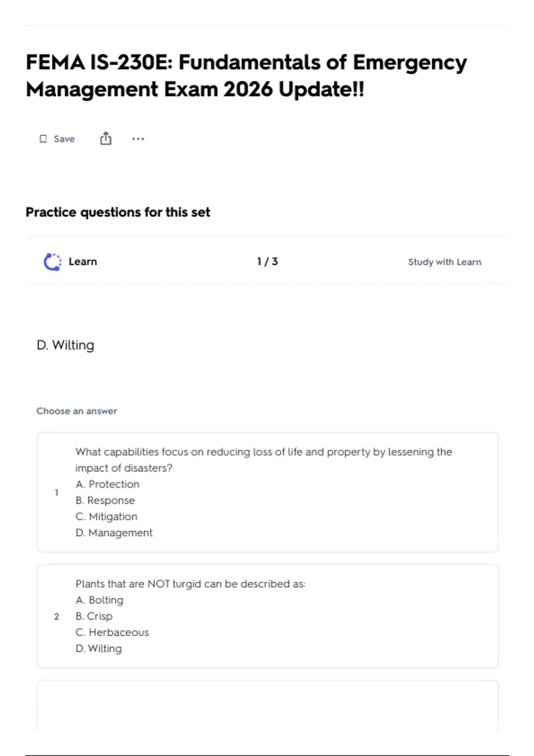Click the A. Bolting line in second card
Viewport: 534px width, 756px height.
click(x=99, y=600)
